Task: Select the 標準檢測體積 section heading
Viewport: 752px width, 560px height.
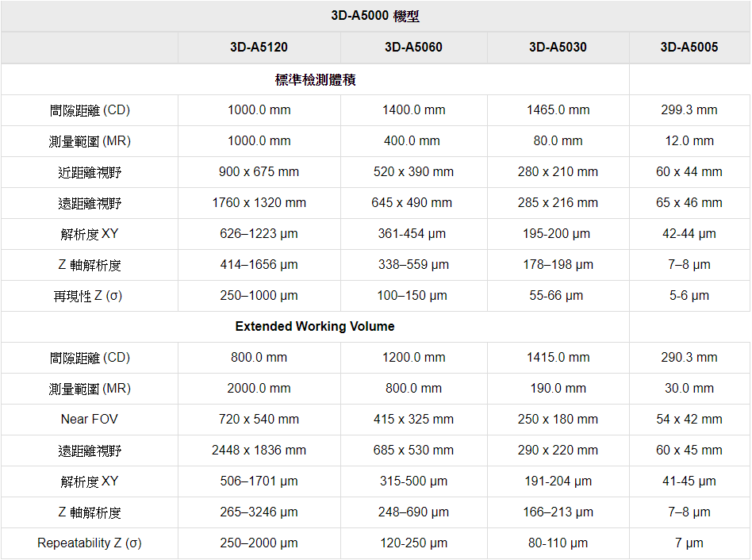Action: click(x=315, y=79)
